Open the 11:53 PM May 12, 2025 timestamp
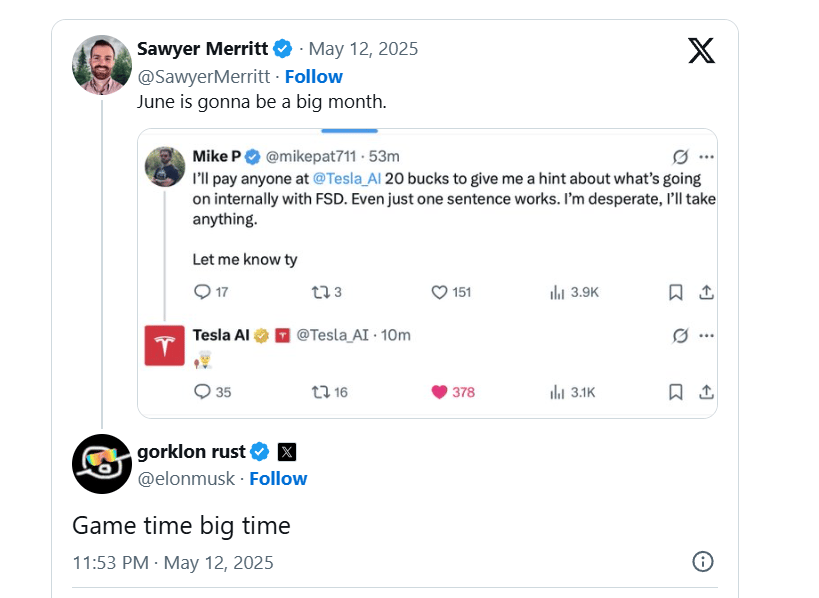Image resolution: width=819 pixels, height=598 pixels. coord(173,562)
